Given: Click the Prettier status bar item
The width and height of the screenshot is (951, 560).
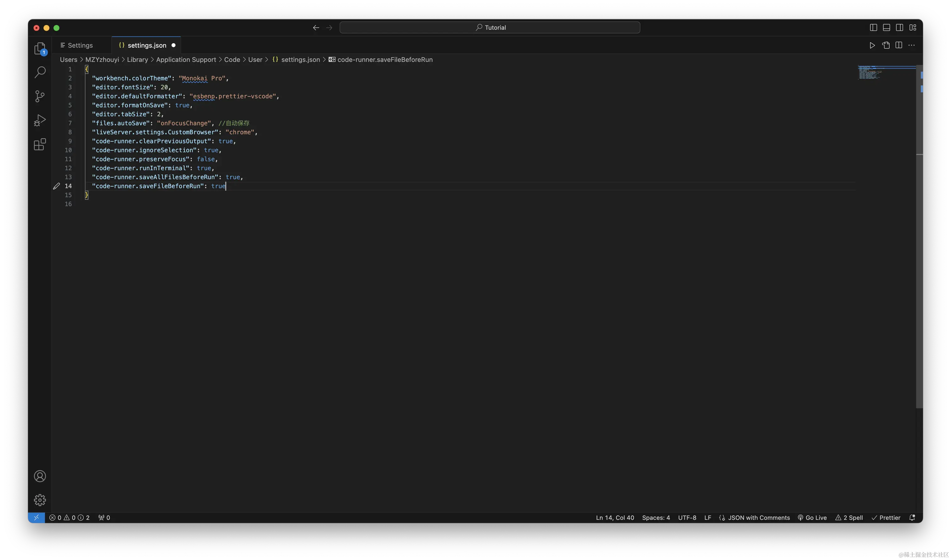Looking at the screenshot, I should (887, 517).
